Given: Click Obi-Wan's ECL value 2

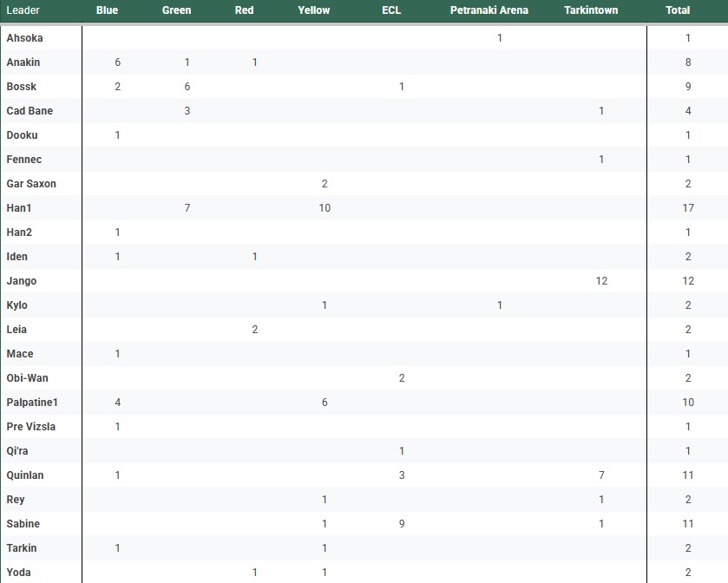Looking at the screenshot, I should (402, 378).
